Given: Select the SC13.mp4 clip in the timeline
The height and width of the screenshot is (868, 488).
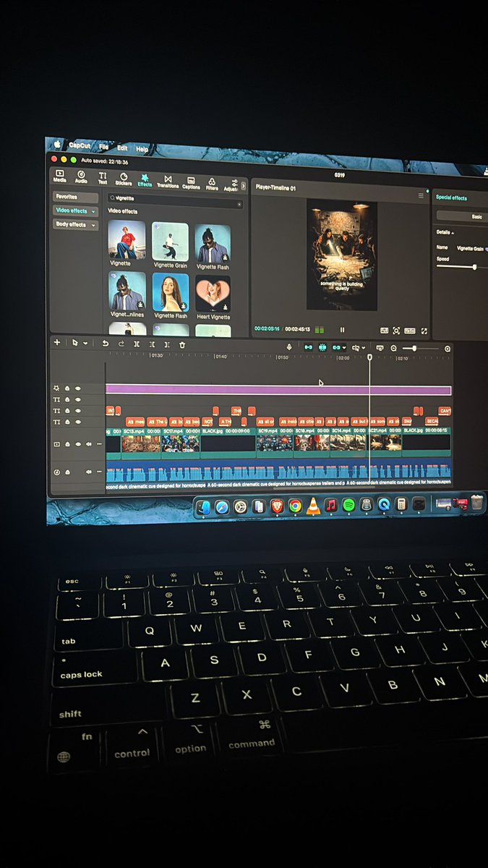Looking at the screenshot, I should [141, 443].
